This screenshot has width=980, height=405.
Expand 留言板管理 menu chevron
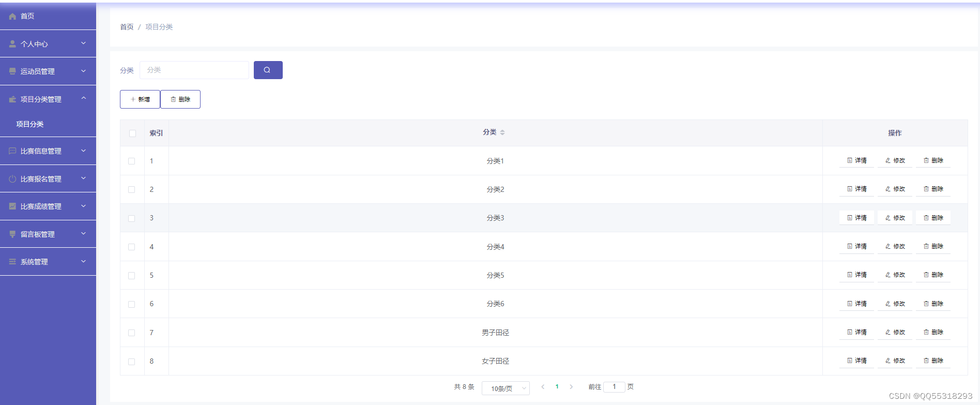(x=83, y=234)
